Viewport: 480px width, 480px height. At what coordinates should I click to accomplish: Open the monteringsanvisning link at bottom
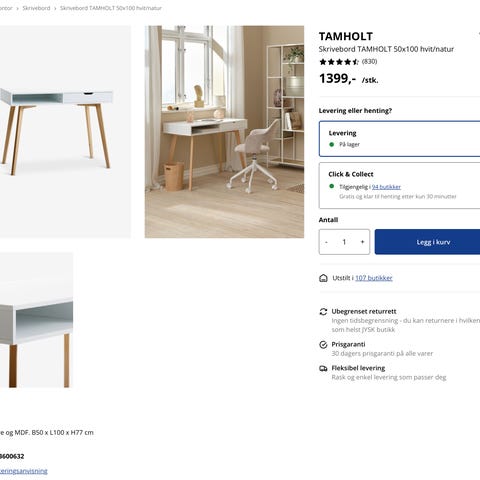[x=24, y=471]
